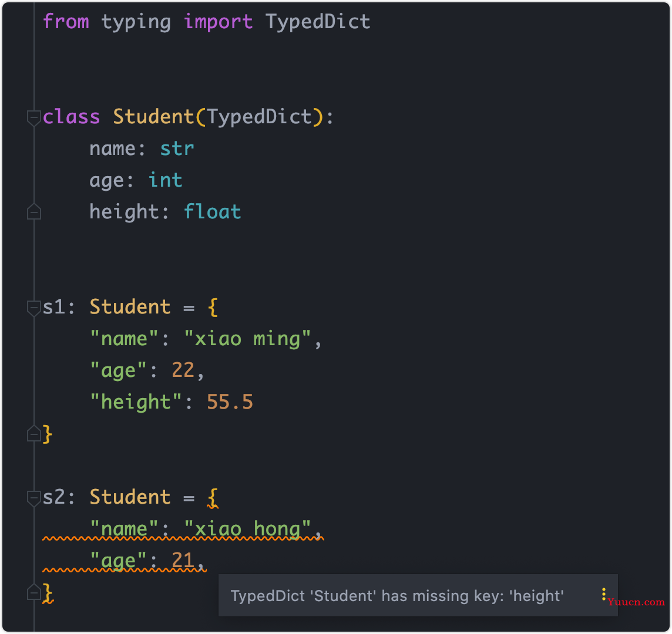Screen dimensions: 672x634
Task: Collapse the s2 dictionary fold marker
Action: (x=34, y=498)
